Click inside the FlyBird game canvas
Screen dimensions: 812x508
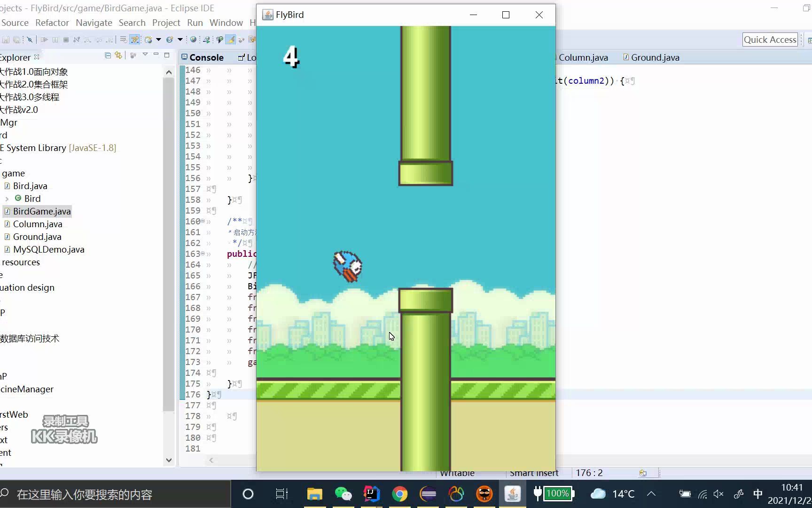[406, 248]
